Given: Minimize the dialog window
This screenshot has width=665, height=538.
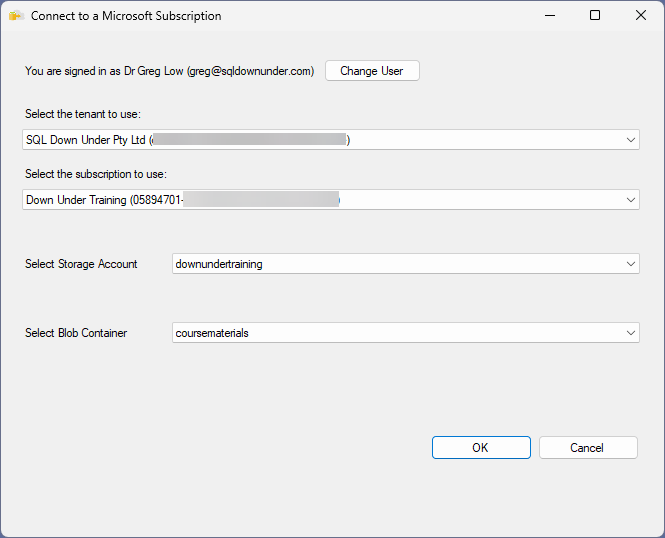Looking at the screenshot, I should [550, 15].
